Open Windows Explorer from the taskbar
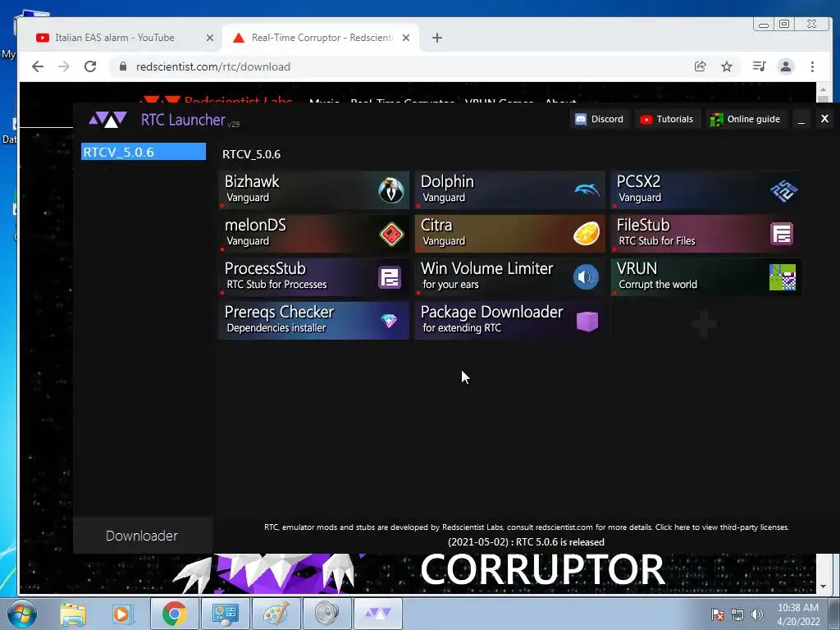The image size is (840, 630). pos(73,614)
